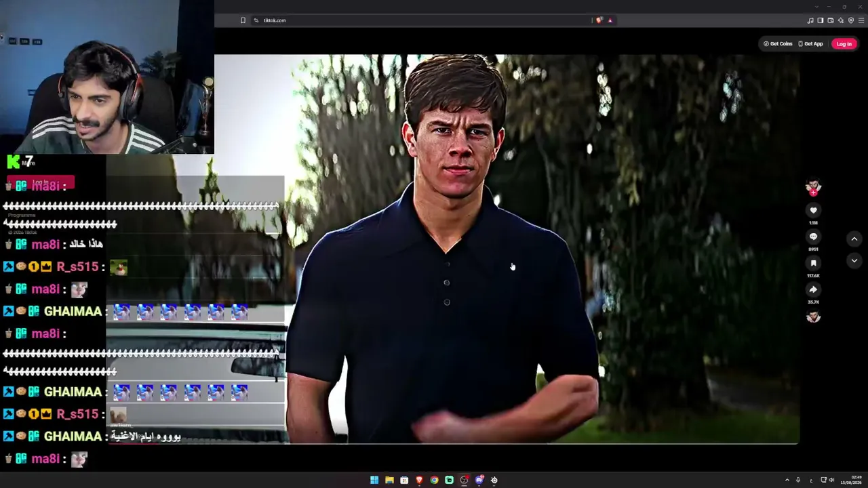Save the video with the bookmark icon
The width and height of the screenshot is (868, 488).
pyautogui.click(x=813, y=263)
